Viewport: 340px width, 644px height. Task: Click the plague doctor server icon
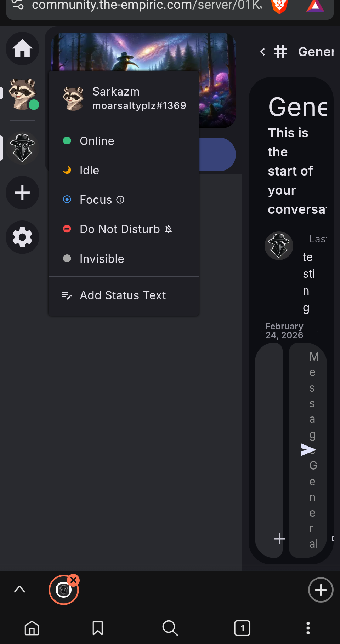point(22,148)
